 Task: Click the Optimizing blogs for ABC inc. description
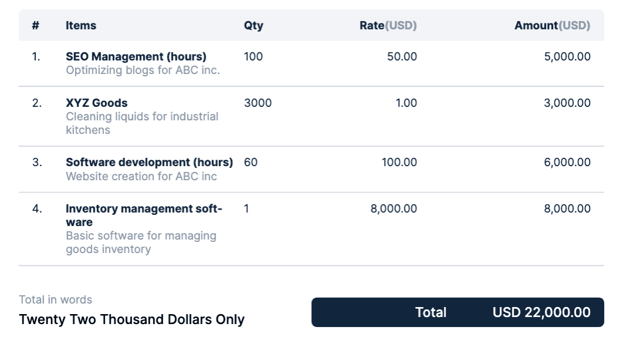[x=143, y=70]
